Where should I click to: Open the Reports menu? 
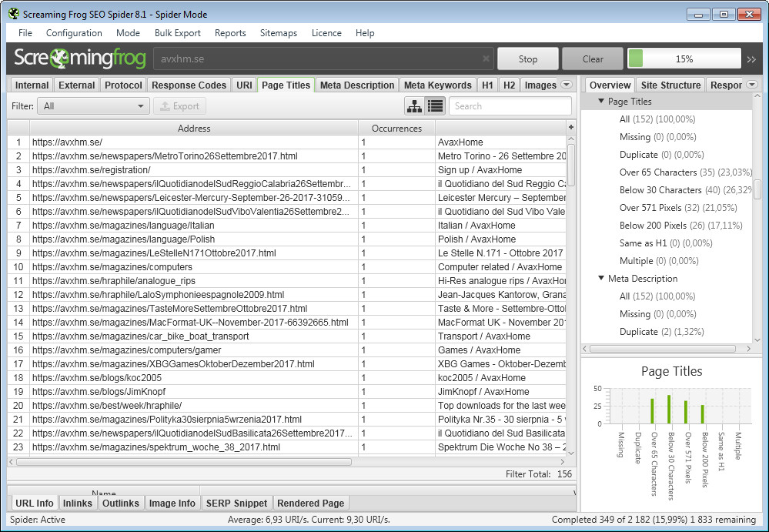tap(230, 33)
